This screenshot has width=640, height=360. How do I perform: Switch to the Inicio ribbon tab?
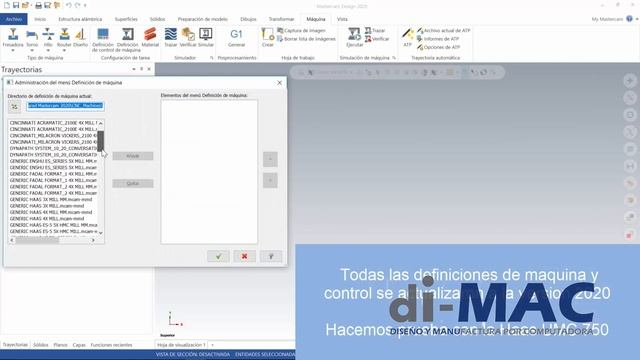click(40, 19)
